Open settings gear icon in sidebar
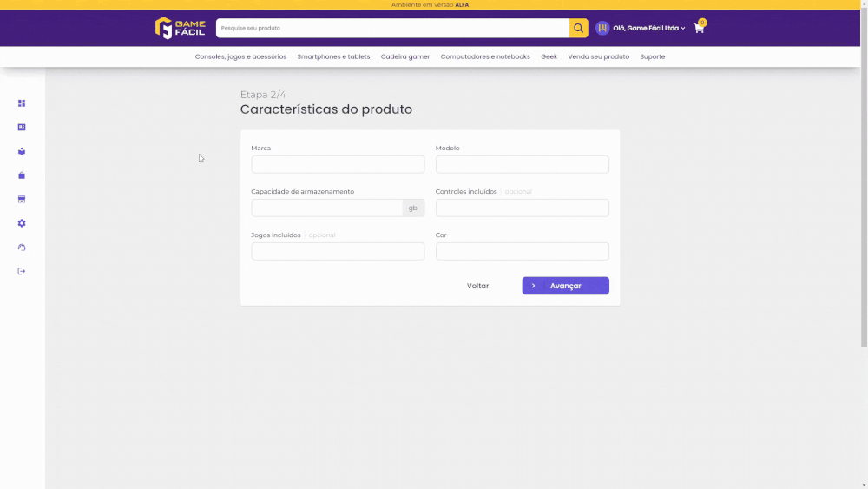868x489 pixels. click(x=22, y=223)
